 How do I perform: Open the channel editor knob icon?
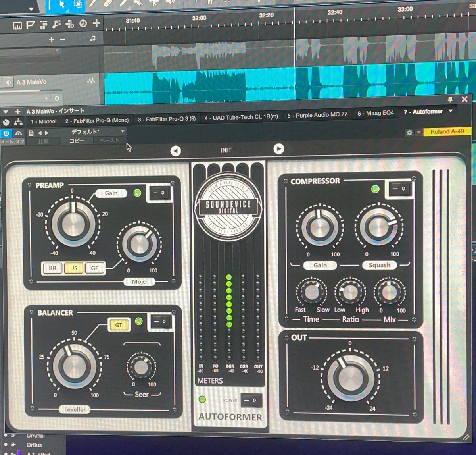point(6,122)
